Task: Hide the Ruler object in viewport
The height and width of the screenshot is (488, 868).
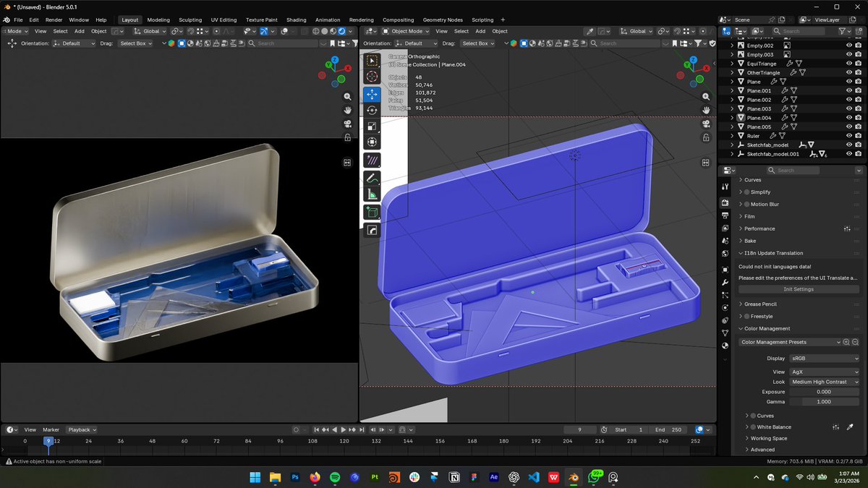Action: click(849, 136)
